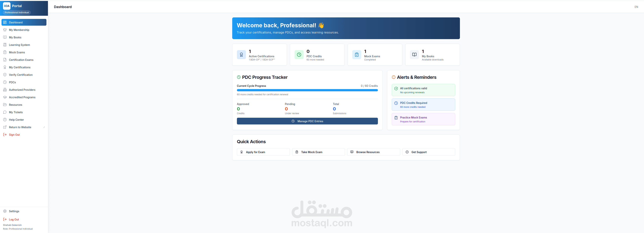Viewport: 644px width, 233px height.
Task: Click the Apply for Exam quick action
Action: point(263,152)
